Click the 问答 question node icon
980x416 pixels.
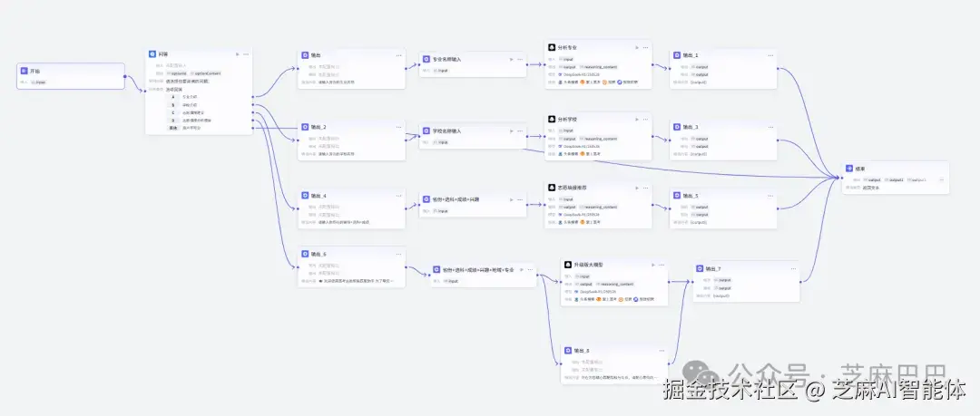[152, 54]
